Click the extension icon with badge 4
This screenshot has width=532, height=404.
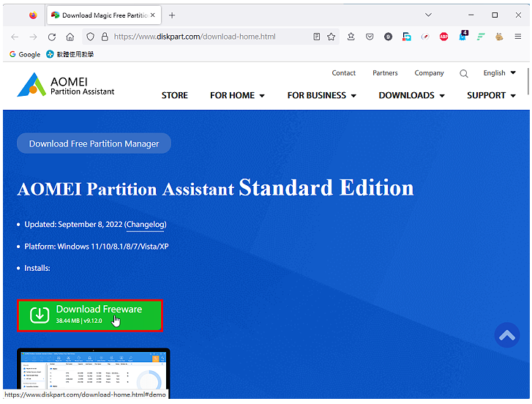pos(463,36)
